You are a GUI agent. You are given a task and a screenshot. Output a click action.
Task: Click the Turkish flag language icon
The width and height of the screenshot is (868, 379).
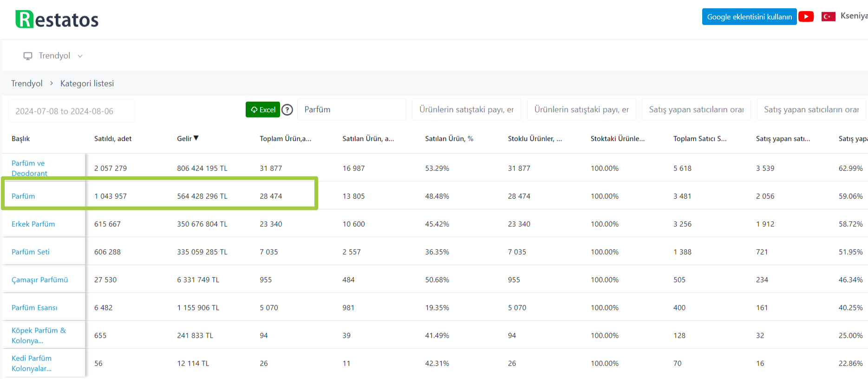(x=829, y=17)
